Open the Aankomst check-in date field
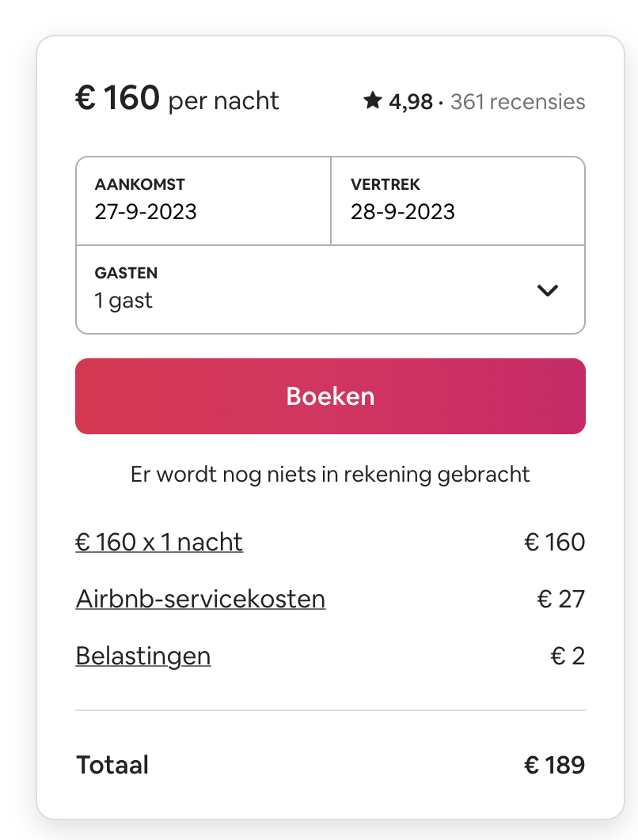Image resolution: width=638 pixels, height=840 pixels. point(203,201)
